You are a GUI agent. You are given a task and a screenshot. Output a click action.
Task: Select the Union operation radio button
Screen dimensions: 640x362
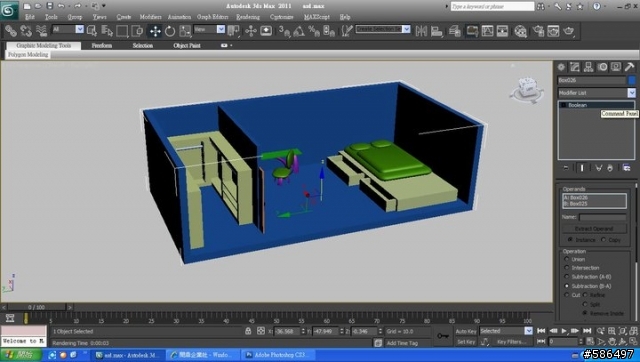[x=567, y=259]
